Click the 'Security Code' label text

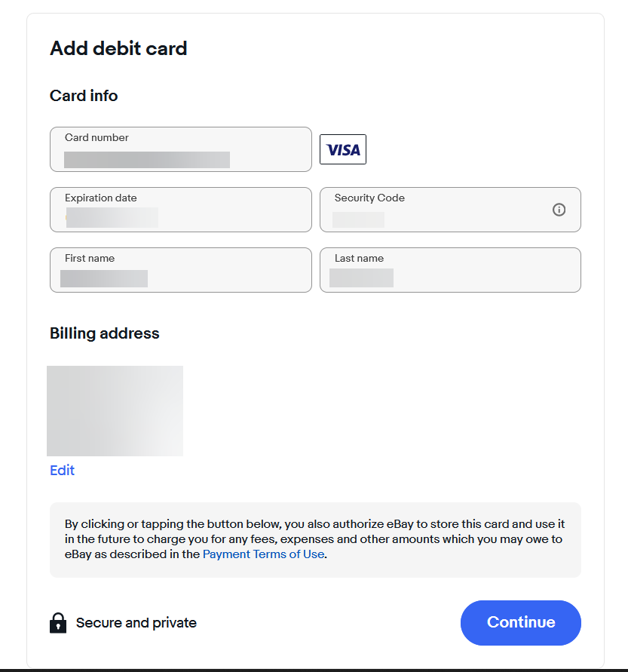click(369, 198)
